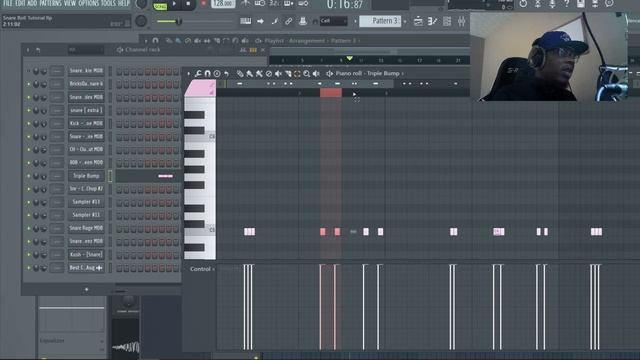Viewport: 640px width, 360px height.
Task: Open the snap 'Cell' dropdown
Action: pyautogui.click(x=333, y=21)
